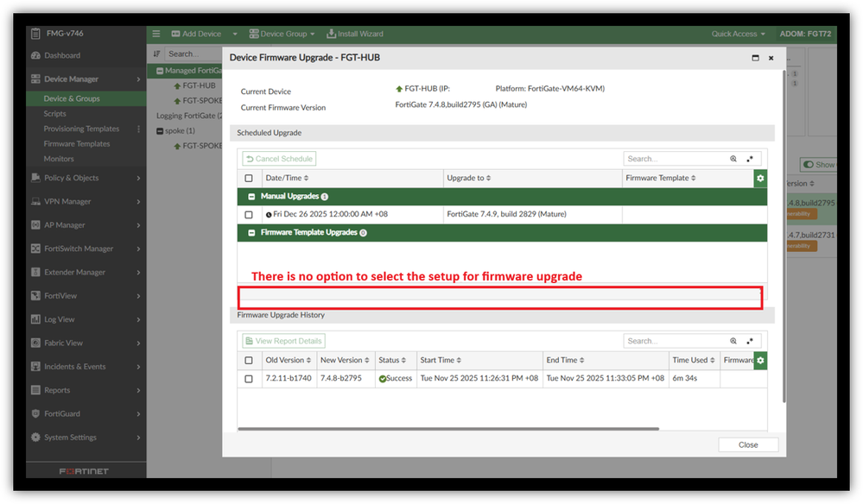Tick the Scheduled Upgrade header select-all checkbox

tap(249, 178)
